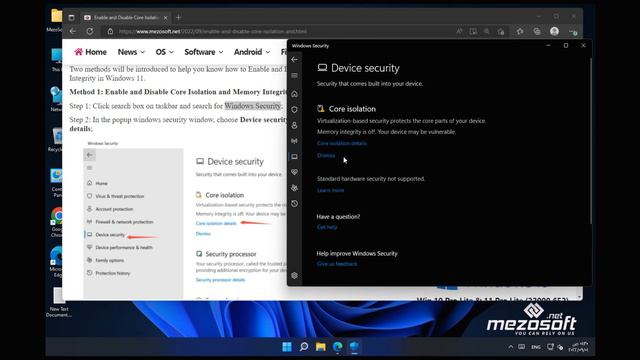Open Account protection person icon

(294, 125)
